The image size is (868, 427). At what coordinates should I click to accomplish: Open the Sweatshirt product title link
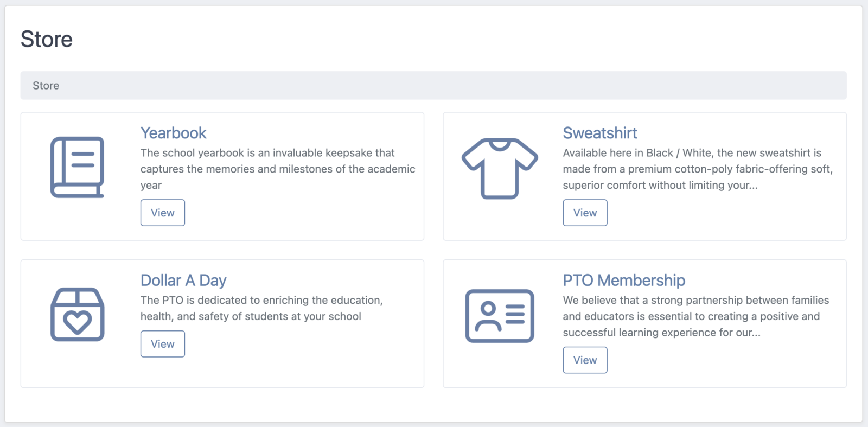(599, 133)
